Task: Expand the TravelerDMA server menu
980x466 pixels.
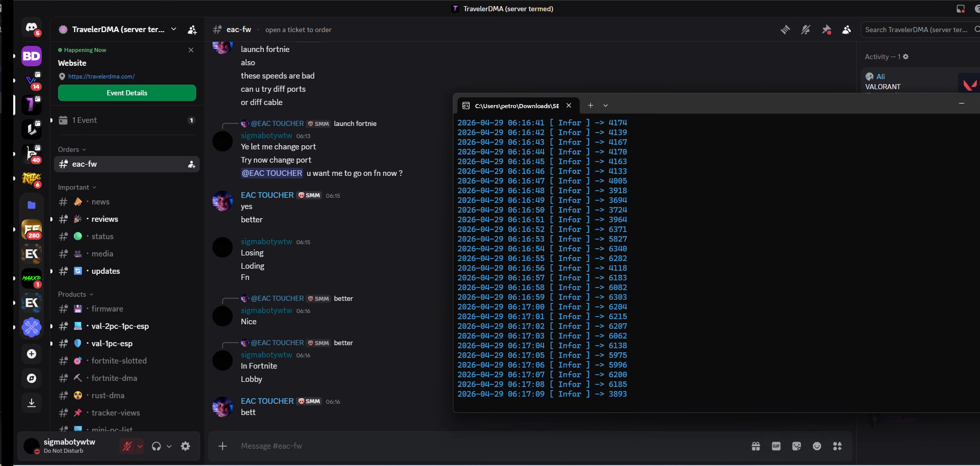Action: [x=174, y=29]
